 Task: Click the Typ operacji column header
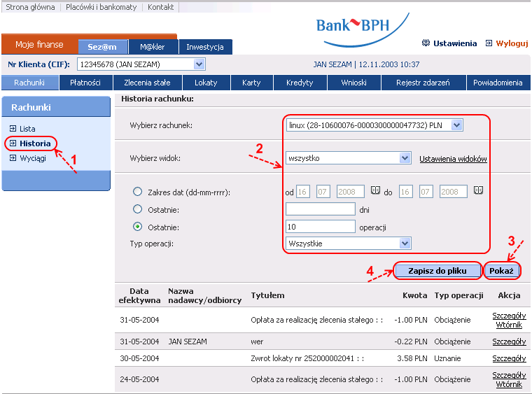458,295
